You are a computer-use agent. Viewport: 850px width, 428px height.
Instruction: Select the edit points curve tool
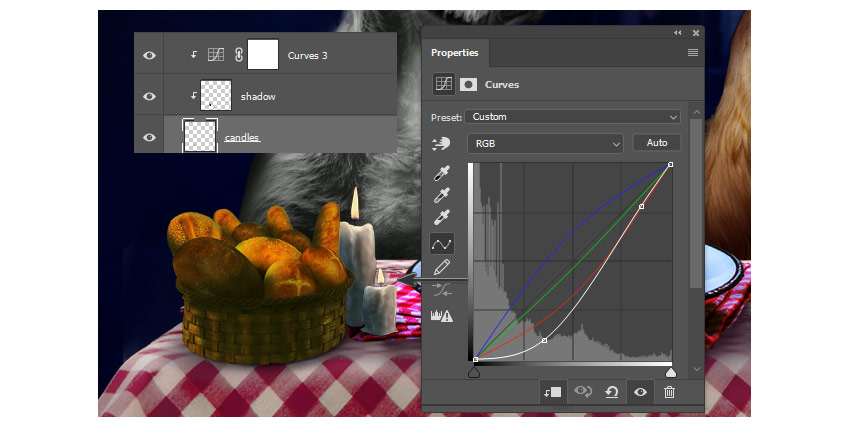(x=442, y=244)
